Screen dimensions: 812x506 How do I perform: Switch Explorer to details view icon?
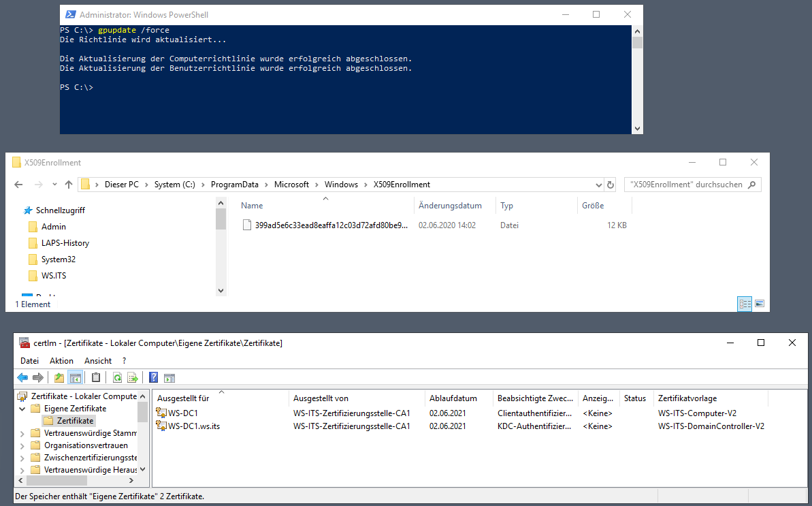745,304
